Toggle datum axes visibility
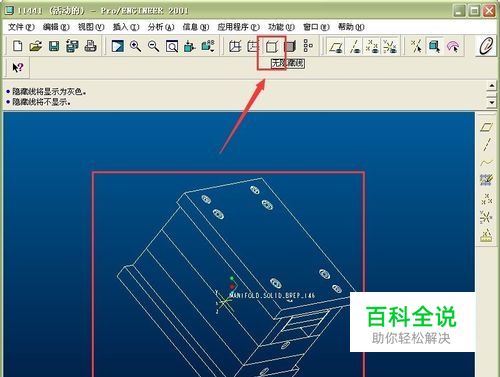 [355, 46]
